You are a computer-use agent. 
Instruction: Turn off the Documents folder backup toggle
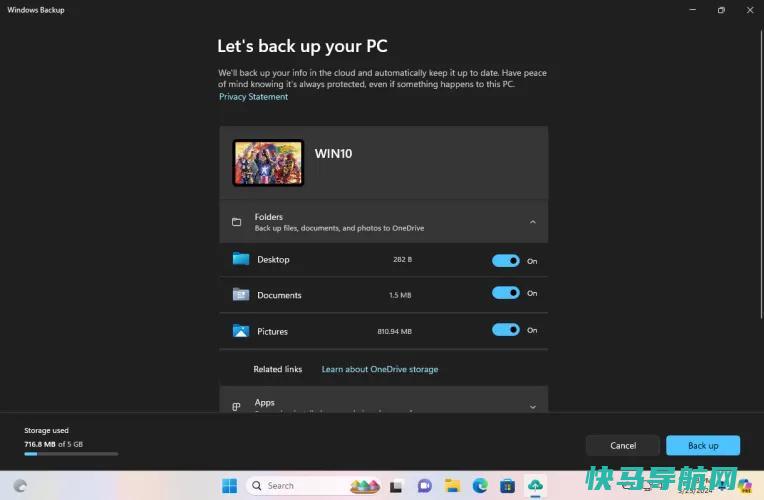[x=506, y=293]
